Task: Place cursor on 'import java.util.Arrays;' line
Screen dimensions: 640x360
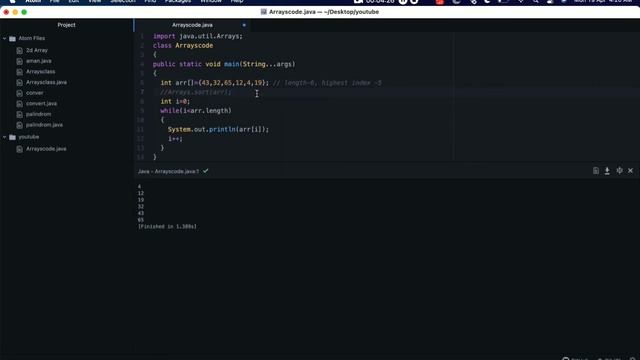Action: tap(198, 36)
